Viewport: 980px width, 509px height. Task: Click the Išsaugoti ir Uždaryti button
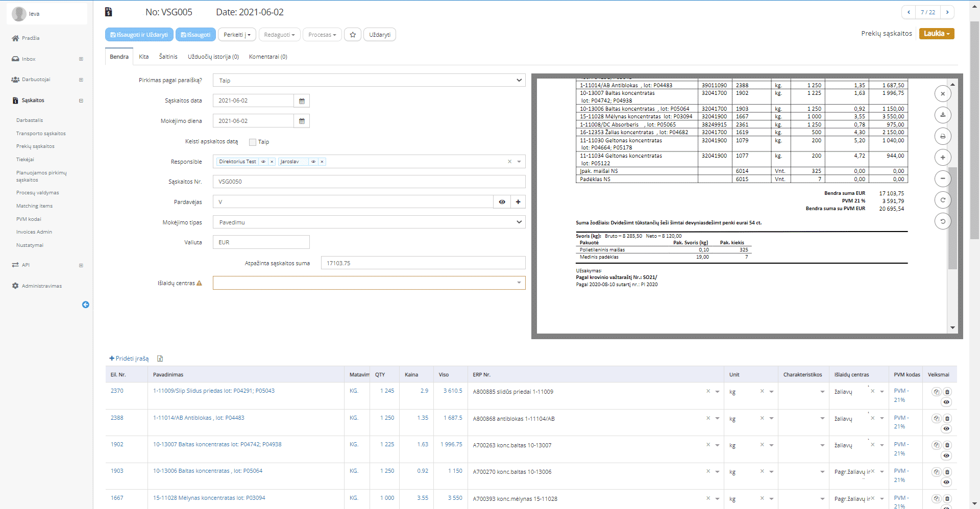[x=139, y=35]
